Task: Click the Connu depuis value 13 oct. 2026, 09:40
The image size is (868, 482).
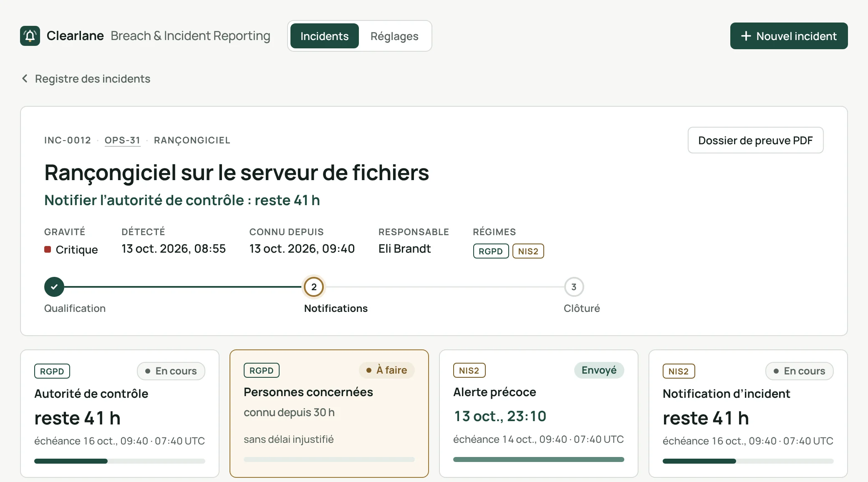Action: tap(302, 249)
